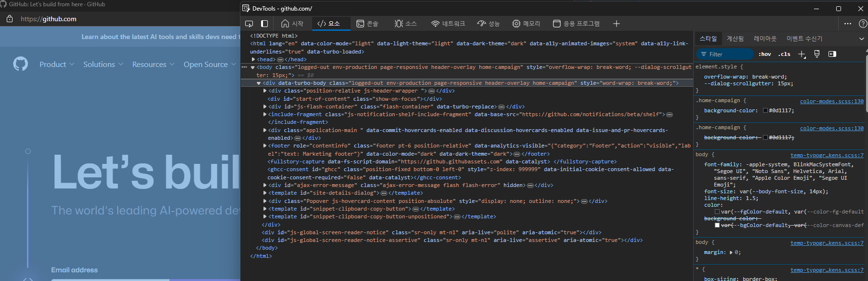Show more style pane tabs chevron
The image size is (868, 281).
tap(862, 39)
